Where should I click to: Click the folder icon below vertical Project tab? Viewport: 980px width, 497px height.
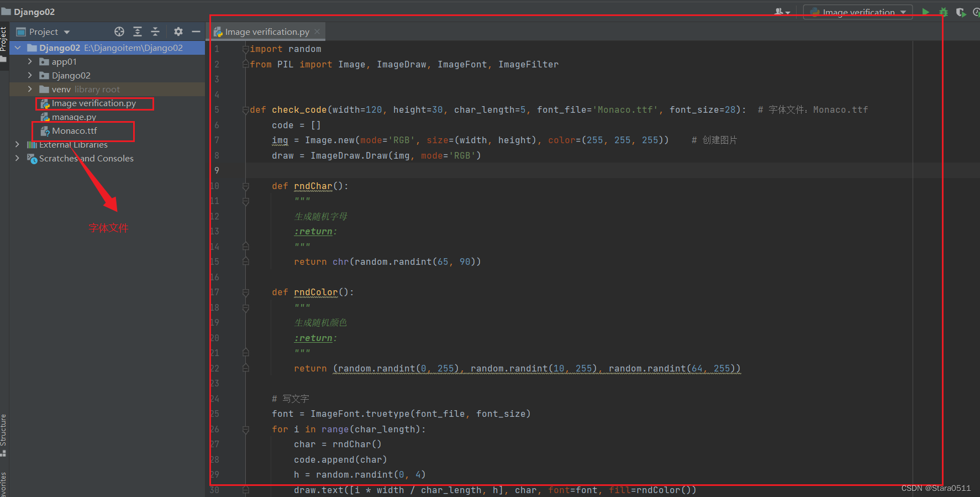[3, 59]
